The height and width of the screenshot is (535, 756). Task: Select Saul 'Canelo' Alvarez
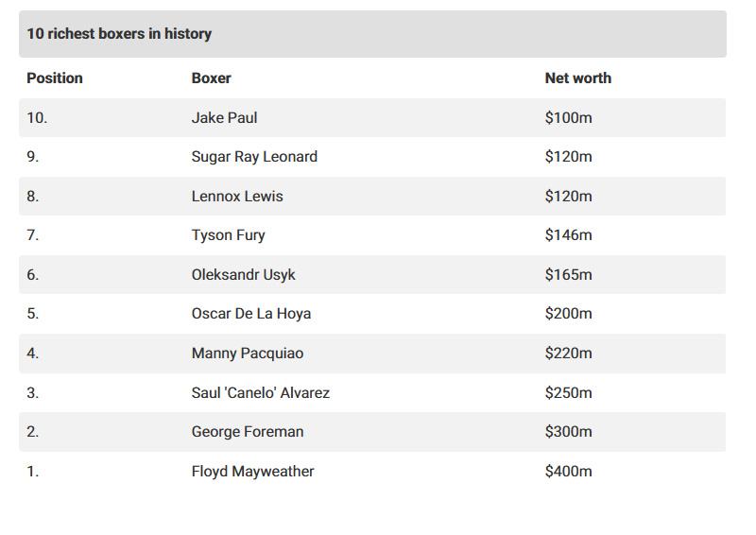point(260,392)
